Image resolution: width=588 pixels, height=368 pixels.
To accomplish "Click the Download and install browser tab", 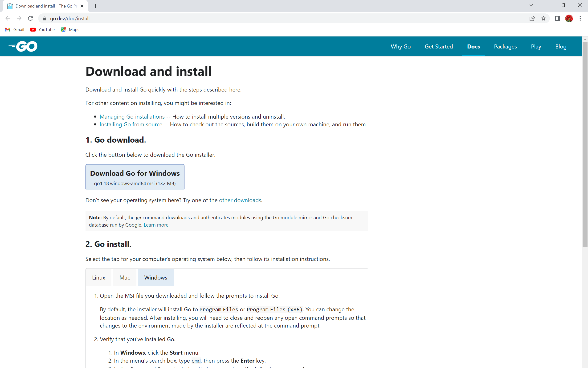I will (45, 6).
